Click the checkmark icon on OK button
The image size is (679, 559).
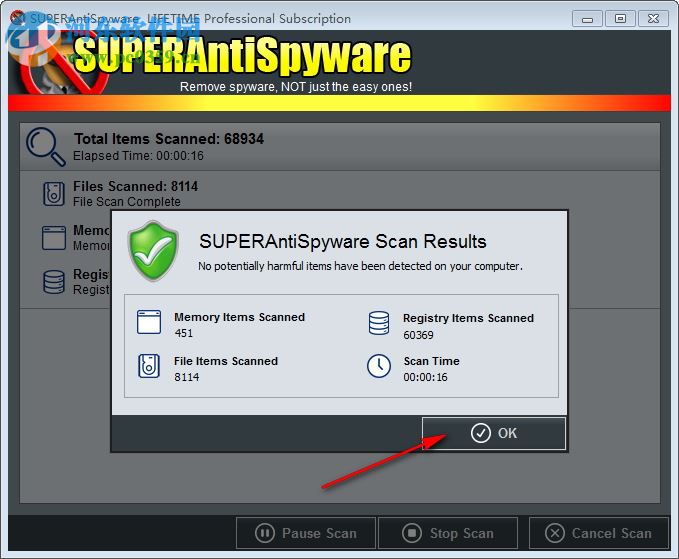pyautogui.click(x=481, y=433)
